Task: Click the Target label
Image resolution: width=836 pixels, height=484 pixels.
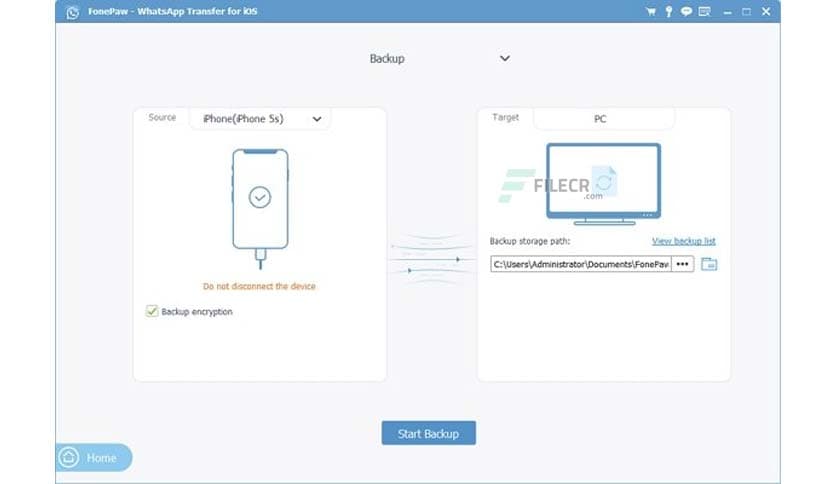Action: (x=505, y=117)
